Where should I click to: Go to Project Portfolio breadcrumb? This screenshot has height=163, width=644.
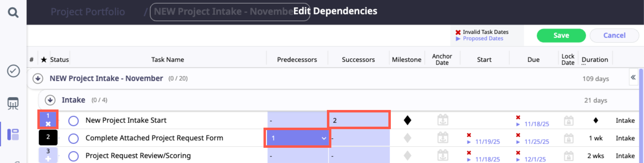88,12
